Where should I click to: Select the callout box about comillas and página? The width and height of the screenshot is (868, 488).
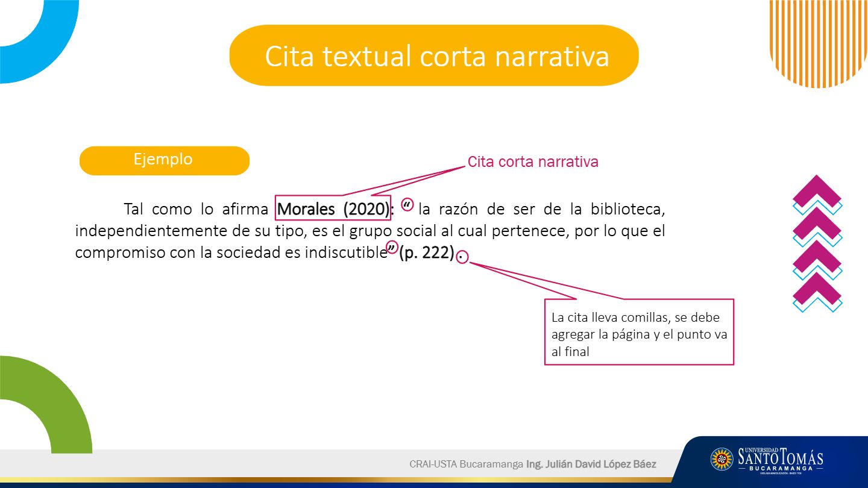(639, 332)
